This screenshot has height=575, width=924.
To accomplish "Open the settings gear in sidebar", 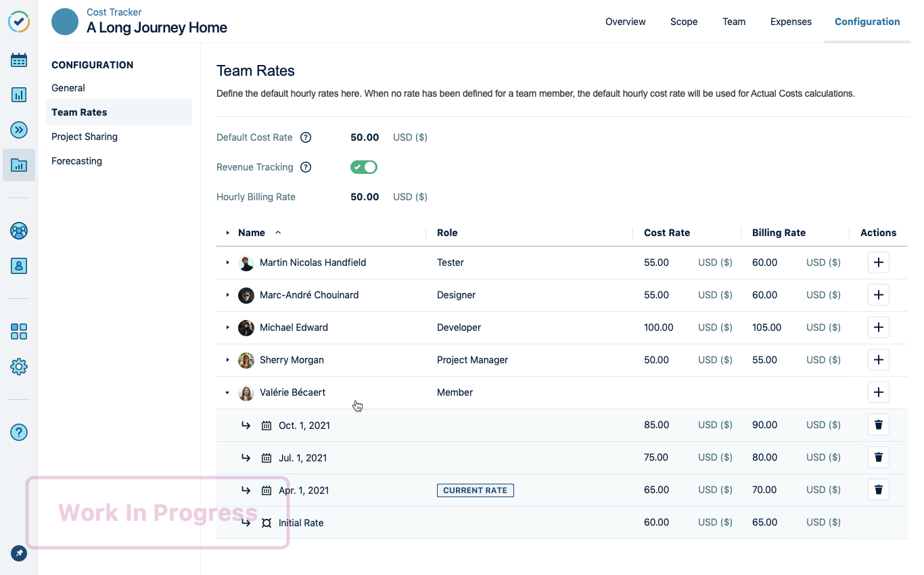I will 19,367.
